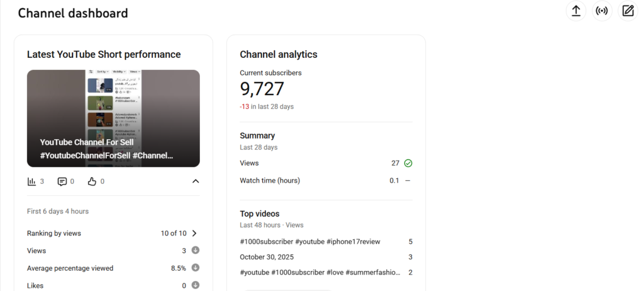Click the down arrow icon beside Likes
The width and height of the screenshot is (644, 291).
point(196,285)
